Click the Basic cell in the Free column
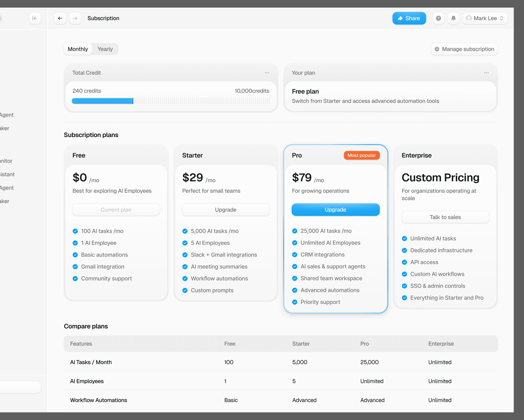 pyautogui.click(x=231, y=400)
